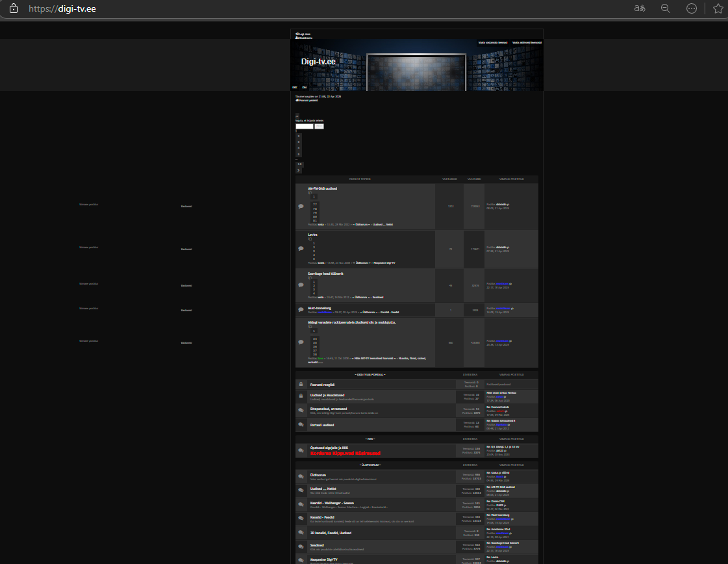
Task: Click the forum icon beside Uudised ... Netist
Action: click(301, 491)
